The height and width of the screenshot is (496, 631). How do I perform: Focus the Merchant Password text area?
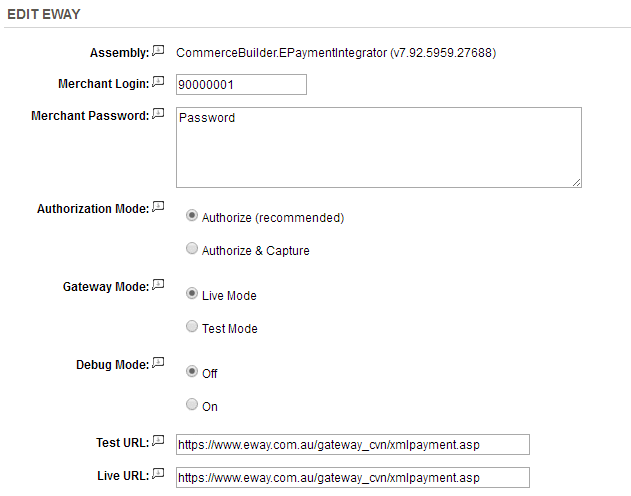click(379, 147)
